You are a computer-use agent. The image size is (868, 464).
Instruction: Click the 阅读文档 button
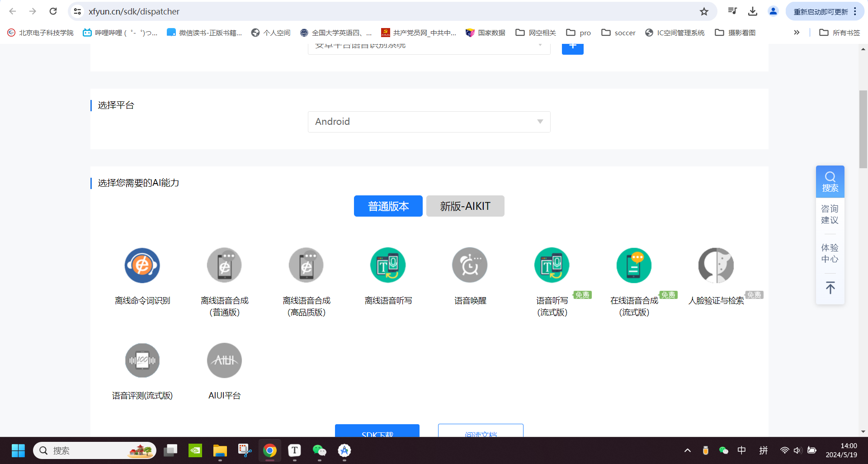(x=481, y=431)
